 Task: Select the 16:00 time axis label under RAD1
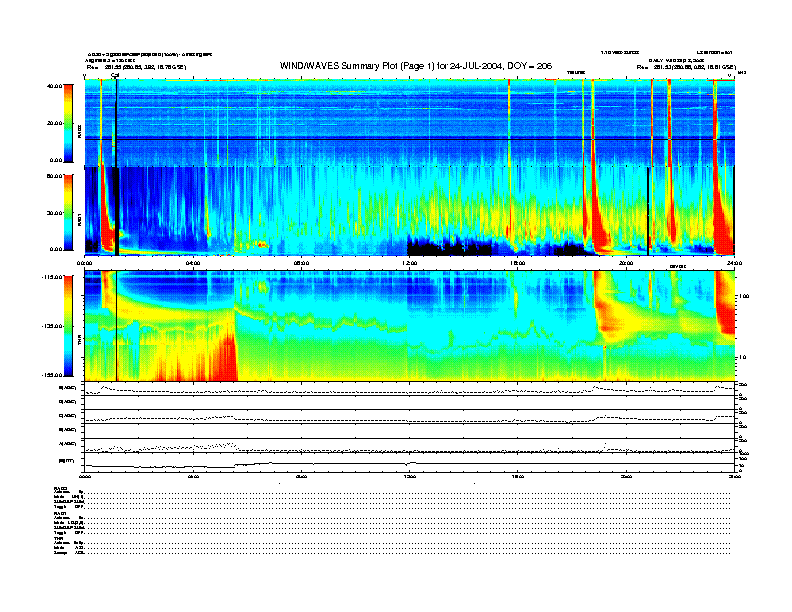point(518,263)
